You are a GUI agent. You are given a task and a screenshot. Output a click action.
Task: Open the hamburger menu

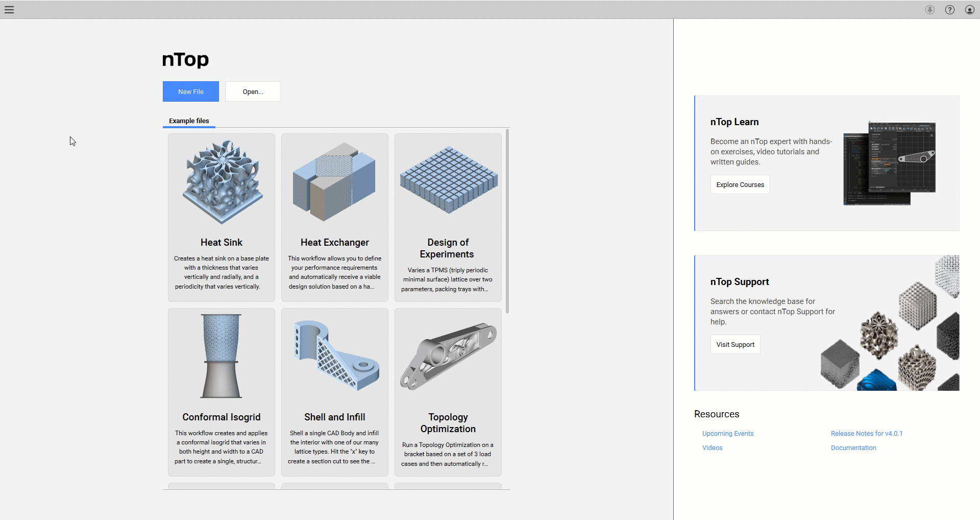(9, 10)
